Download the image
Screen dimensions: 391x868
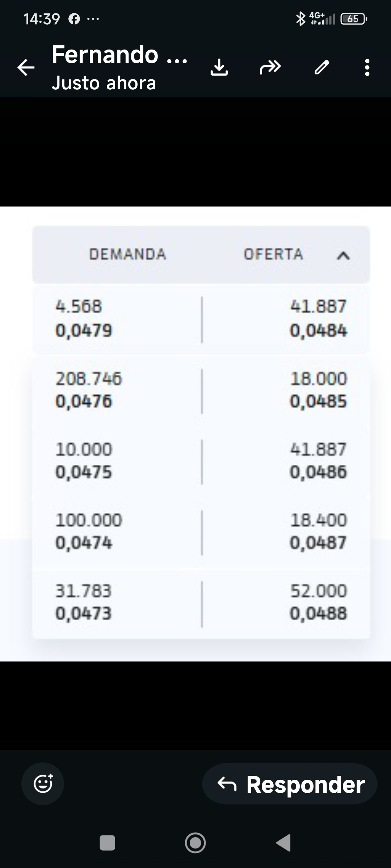point(219,68)
